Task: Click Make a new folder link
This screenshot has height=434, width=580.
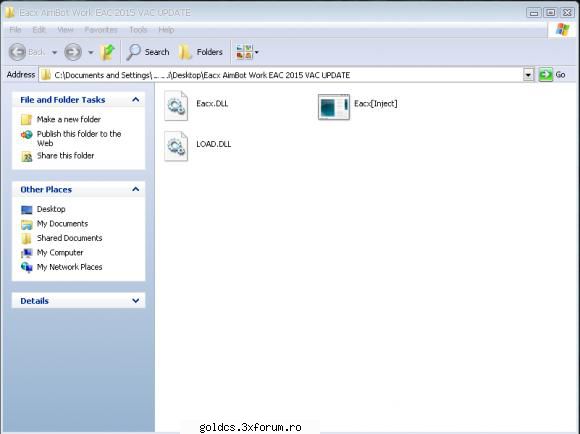Action: click(69, 119)
